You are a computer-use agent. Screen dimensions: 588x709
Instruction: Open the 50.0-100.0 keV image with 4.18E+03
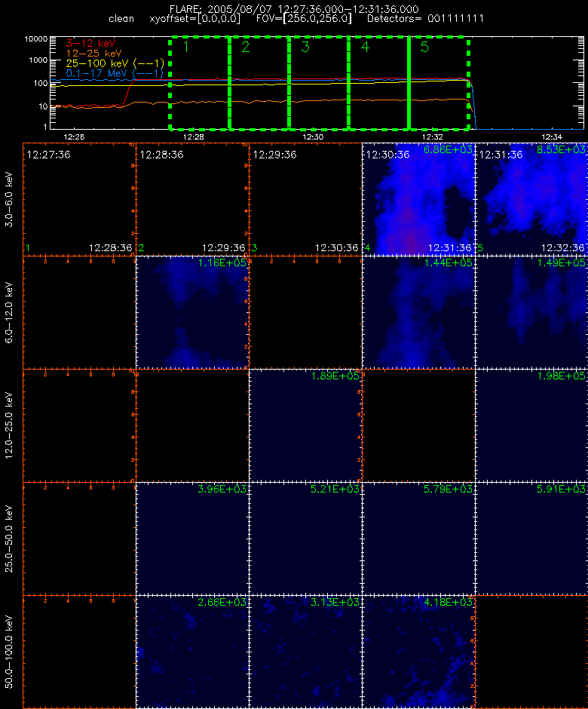pos(418,652)
